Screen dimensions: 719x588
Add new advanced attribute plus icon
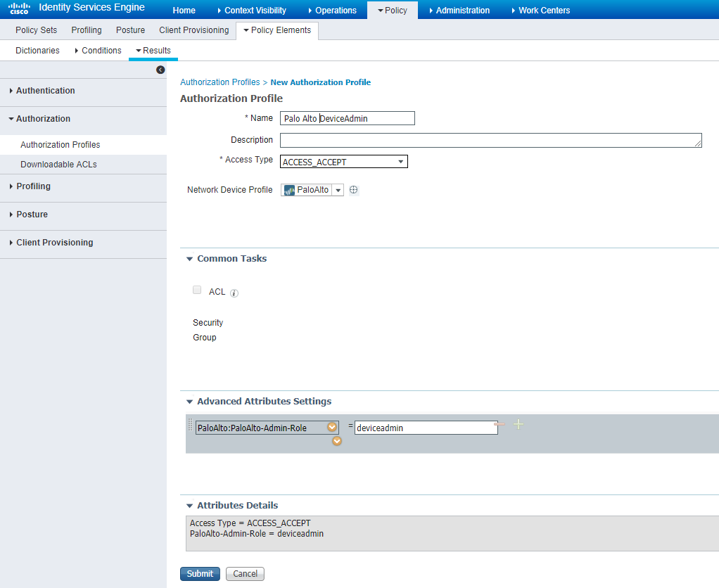(518, 424)
